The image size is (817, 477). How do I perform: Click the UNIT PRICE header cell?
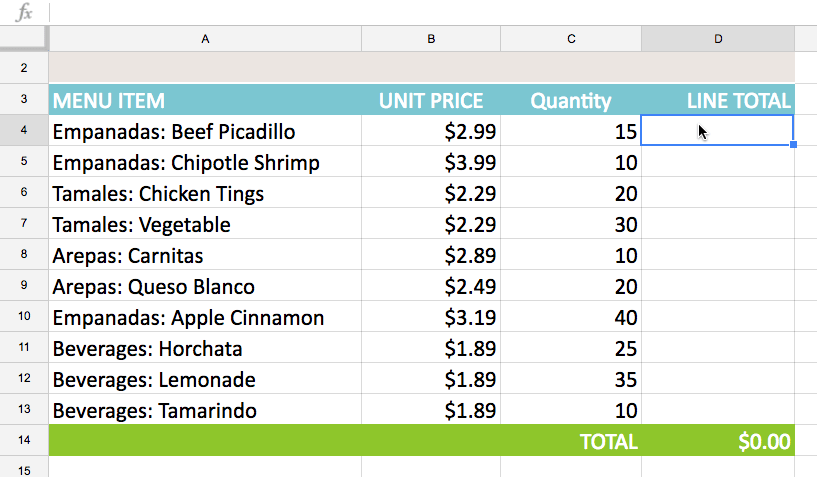[431, 100]
